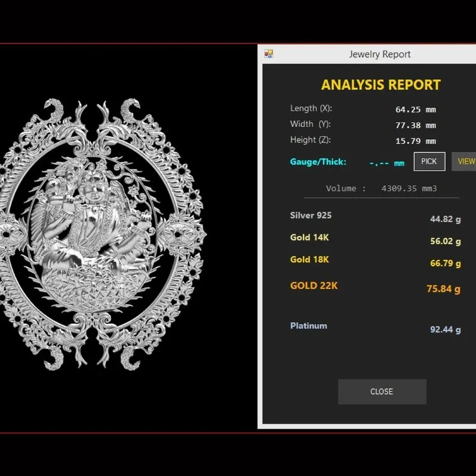This screenshot has height=476, width=476.
Task: Select the Gold 14K weight row
Action: [375, 240]
